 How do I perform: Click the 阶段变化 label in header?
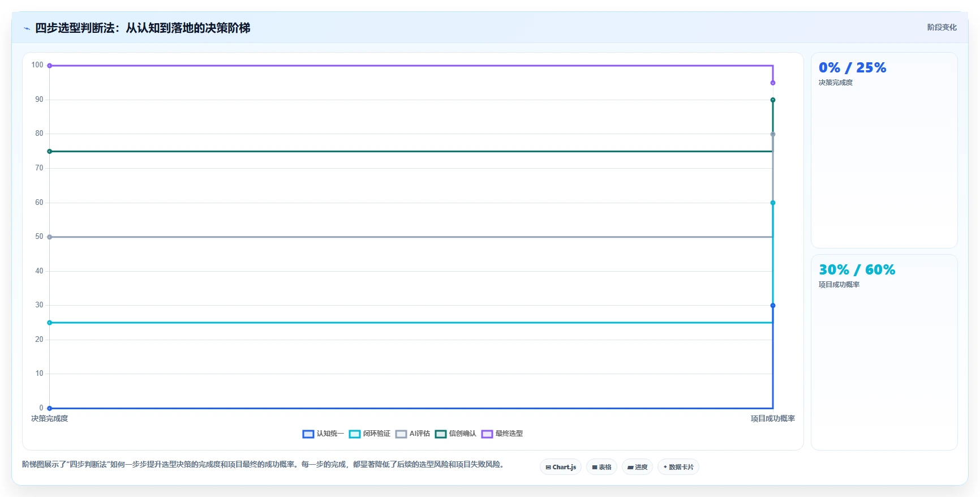tap(942, 27)
